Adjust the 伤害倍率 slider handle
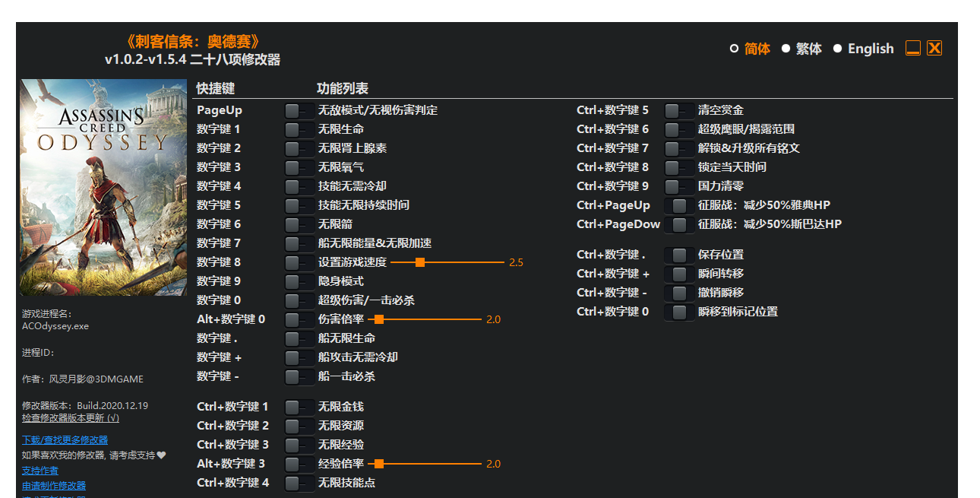The height and width of the screenshot is (498, 980). [x=379, y=319]
